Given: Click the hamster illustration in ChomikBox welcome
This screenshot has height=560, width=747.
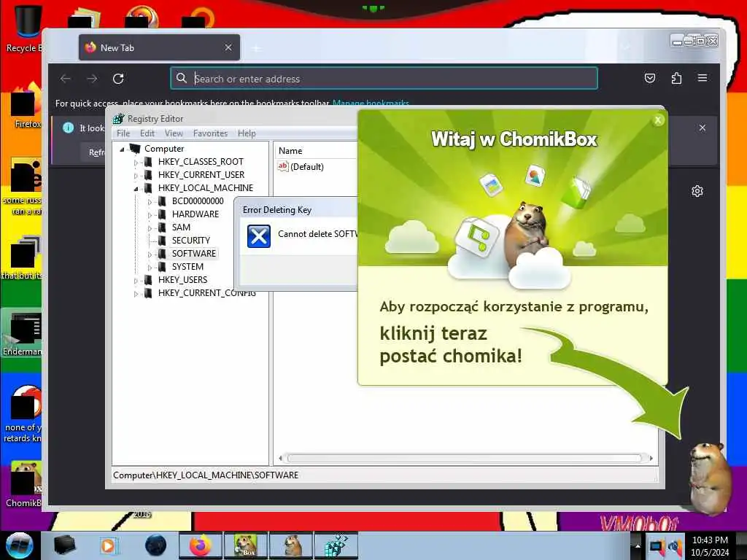Looking at the screenshot, I should click(x=527, y=235).
